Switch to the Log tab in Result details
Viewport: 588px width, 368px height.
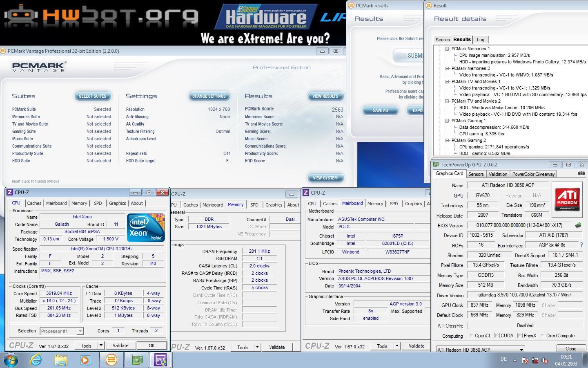481,40
